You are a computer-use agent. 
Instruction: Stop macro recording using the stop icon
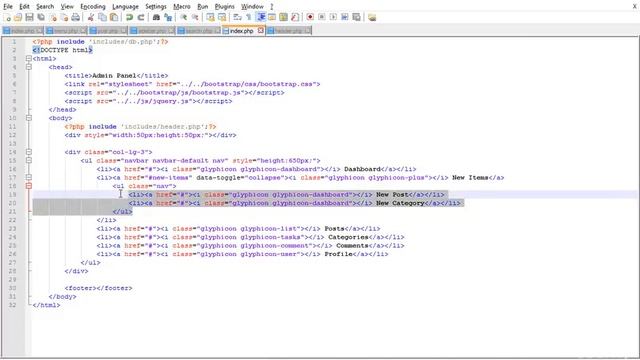tap(322, 17)
